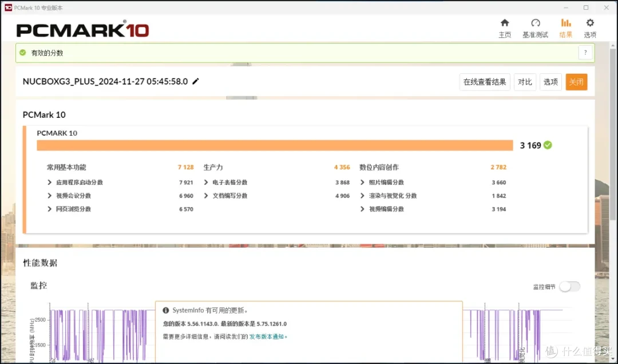
Task: Maximize the PCMark 10 window
Action: [x=586, y=7]
